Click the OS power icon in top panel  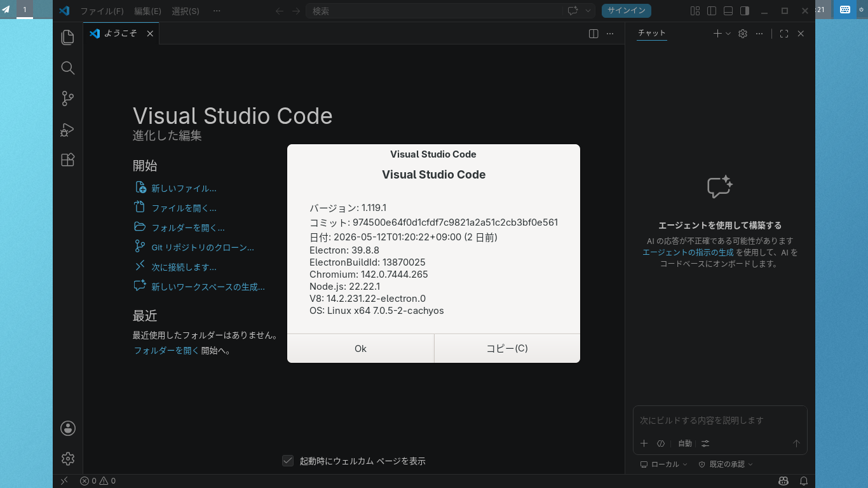point(862,10)
